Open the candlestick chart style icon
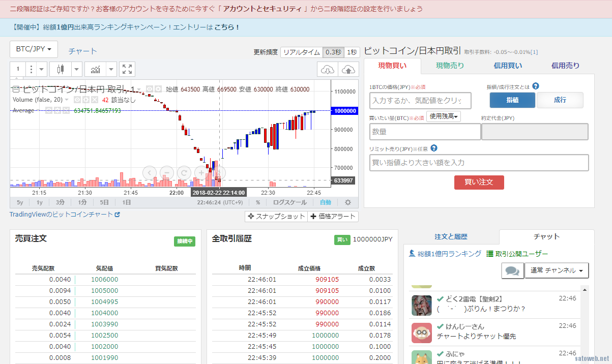 coord(61,69)
